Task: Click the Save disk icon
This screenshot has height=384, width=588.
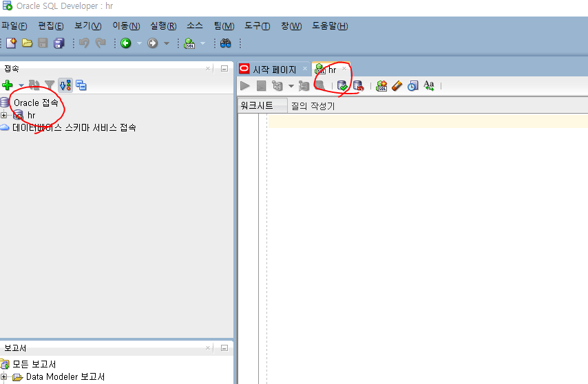Action: (x=43, y=43)
